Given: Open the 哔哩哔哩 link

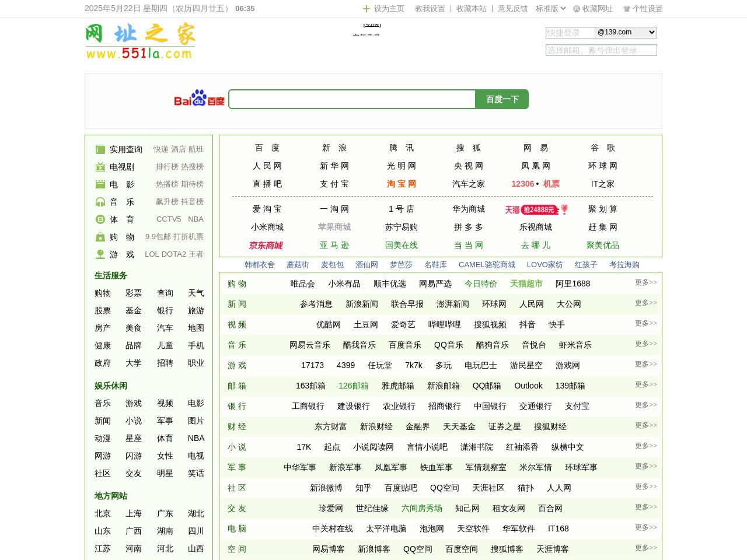Looking at the screenshot, I should coord(445,324).
